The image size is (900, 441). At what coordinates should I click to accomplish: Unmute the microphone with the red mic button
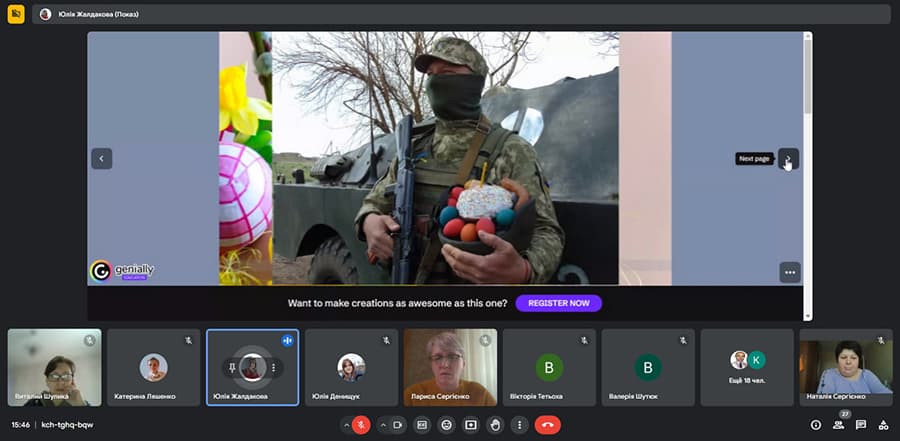pos(361,425)
